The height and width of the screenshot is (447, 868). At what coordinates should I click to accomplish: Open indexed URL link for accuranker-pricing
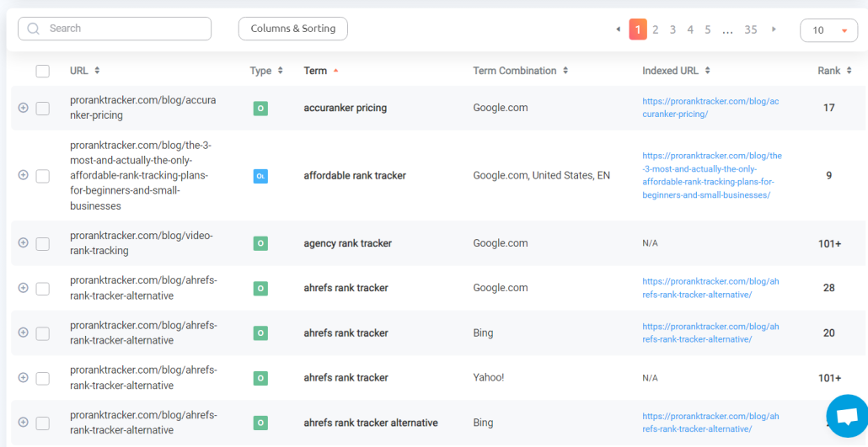[x=710, y=108]
